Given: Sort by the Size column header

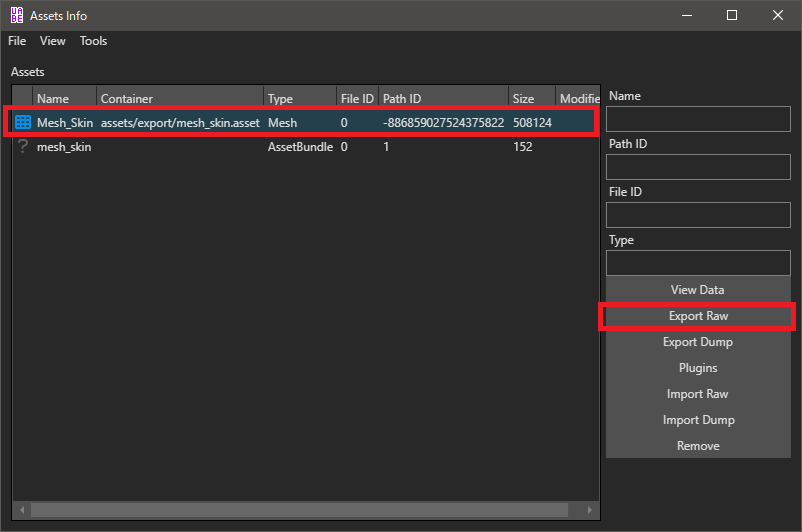Looking at the screenshot, I should 532,98.
